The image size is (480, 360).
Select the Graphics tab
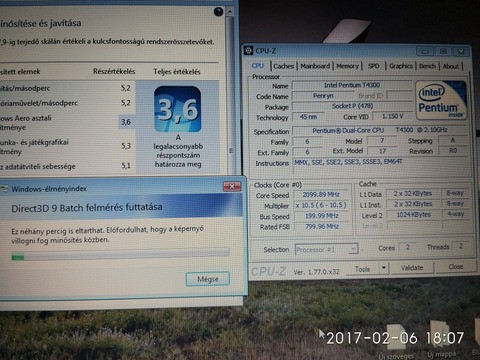[401, 66]
